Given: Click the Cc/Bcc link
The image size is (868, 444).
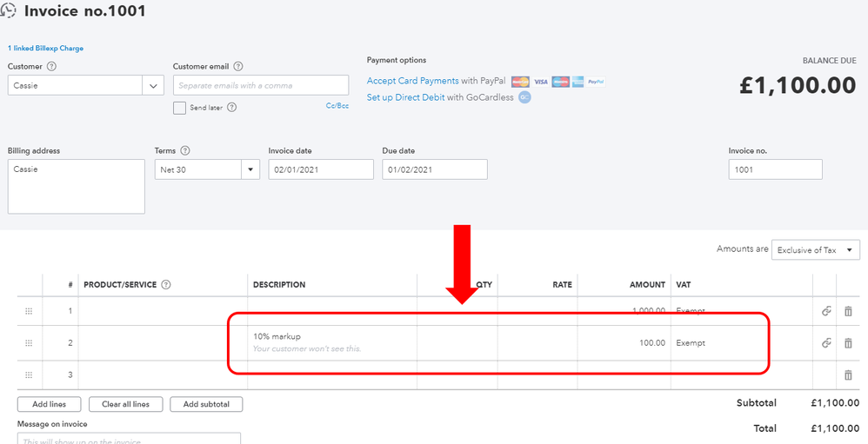Looking at the screenshot, I should tap(337, 106).
